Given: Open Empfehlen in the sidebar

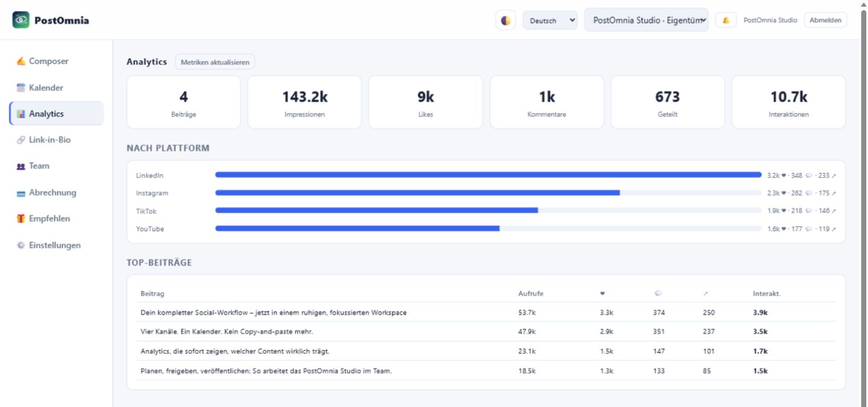Looking at the screenshot, I should click(56, 219).
